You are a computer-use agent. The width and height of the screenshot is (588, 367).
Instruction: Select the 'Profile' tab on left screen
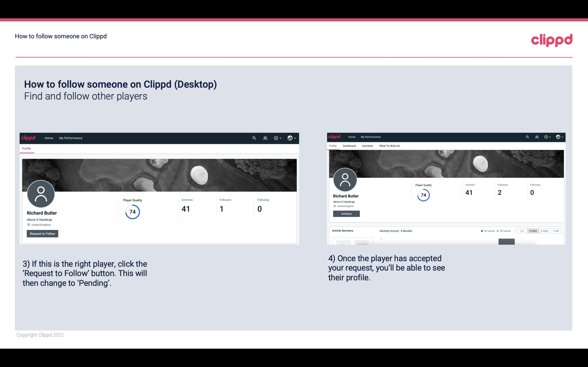click(x=26, y=148)
